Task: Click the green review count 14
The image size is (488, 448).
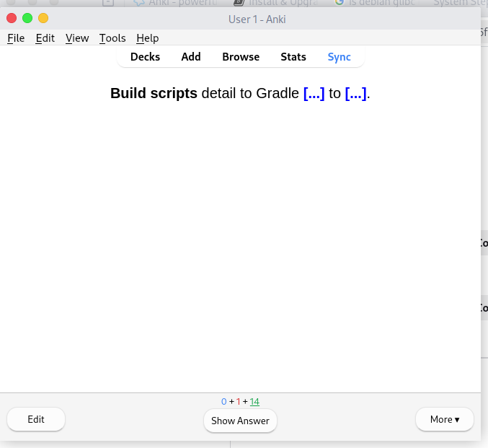Action: point(254,402)
